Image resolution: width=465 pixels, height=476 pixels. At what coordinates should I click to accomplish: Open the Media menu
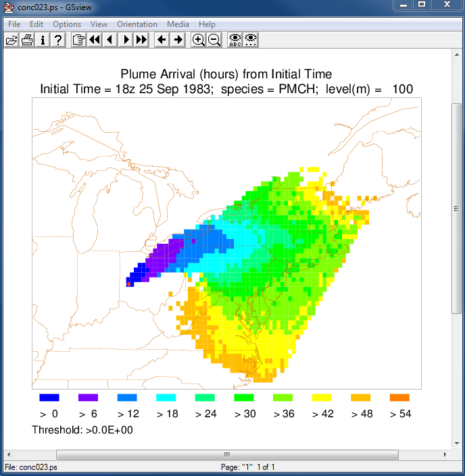click(x=178, y=24)
